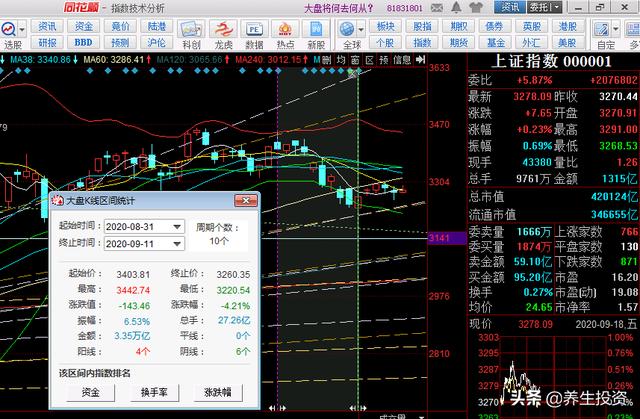640x419 pixels.
Task: Open the 资金 toolbar button above BBD
Action: 84,27
